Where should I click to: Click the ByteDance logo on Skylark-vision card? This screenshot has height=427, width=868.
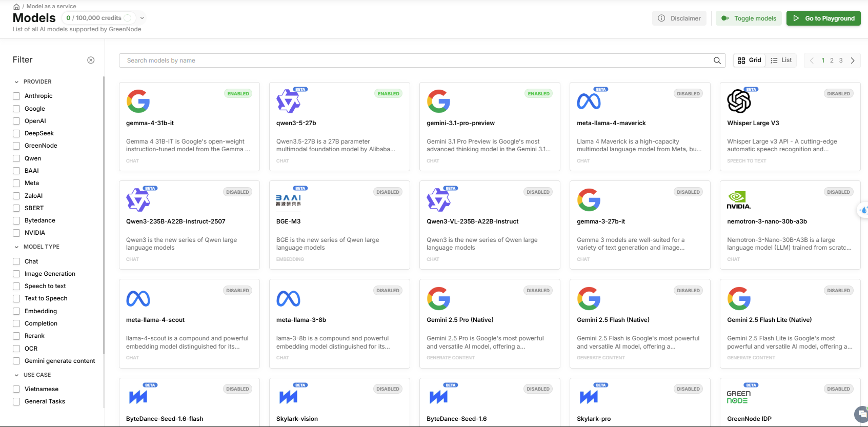point(289,397)
